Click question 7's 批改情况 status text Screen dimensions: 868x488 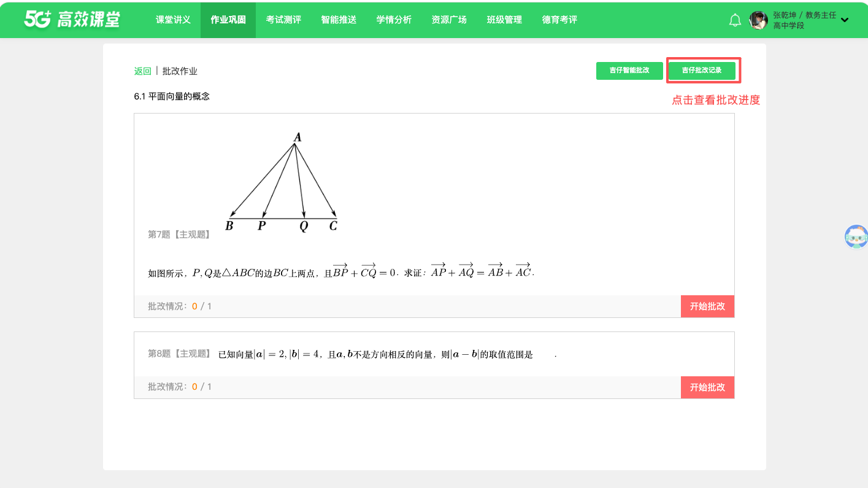[180, 306]
